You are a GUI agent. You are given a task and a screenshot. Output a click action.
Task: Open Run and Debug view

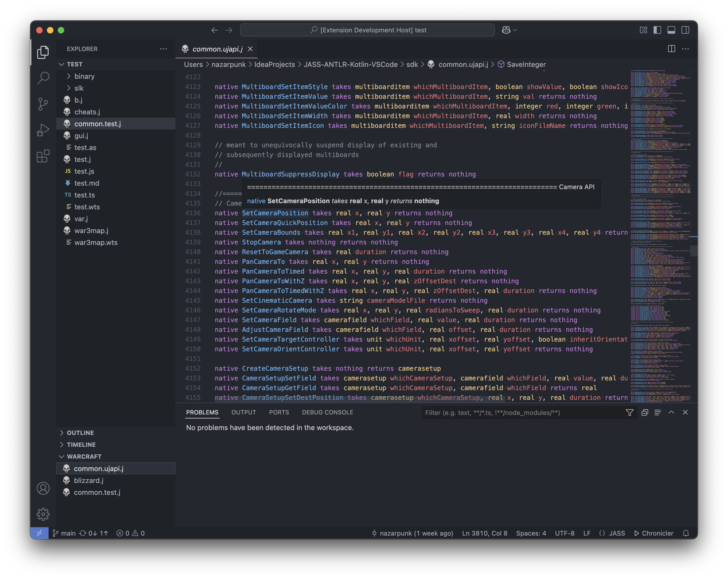43,130
